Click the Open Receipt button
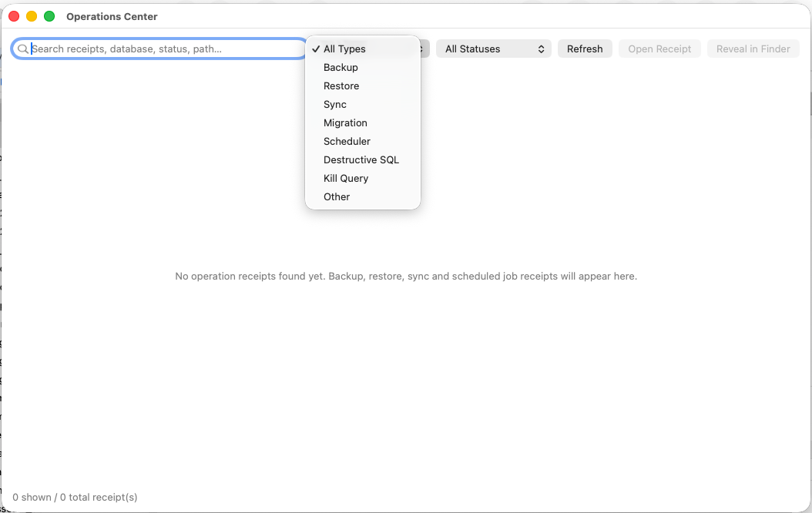 pyautogui.click(x=659, y=49)
